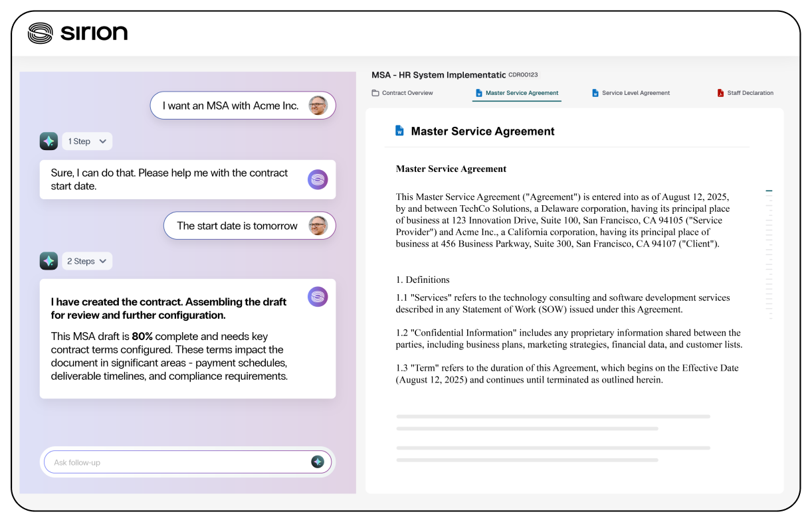Click the AI sparkle icon beside 1 Step
Screen dimensions: 812x522
pyautogui.click(x=49, y=141)
